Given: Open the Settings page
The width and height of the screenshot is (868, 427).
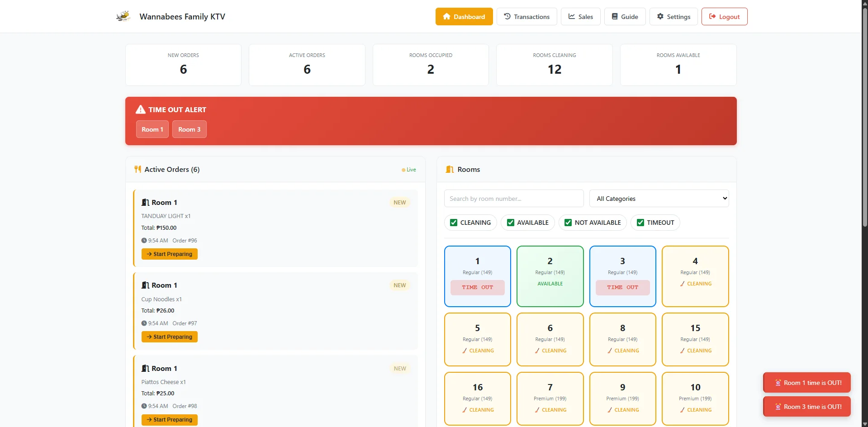Looking at the screenshot, I should click(x=674, y=17).
